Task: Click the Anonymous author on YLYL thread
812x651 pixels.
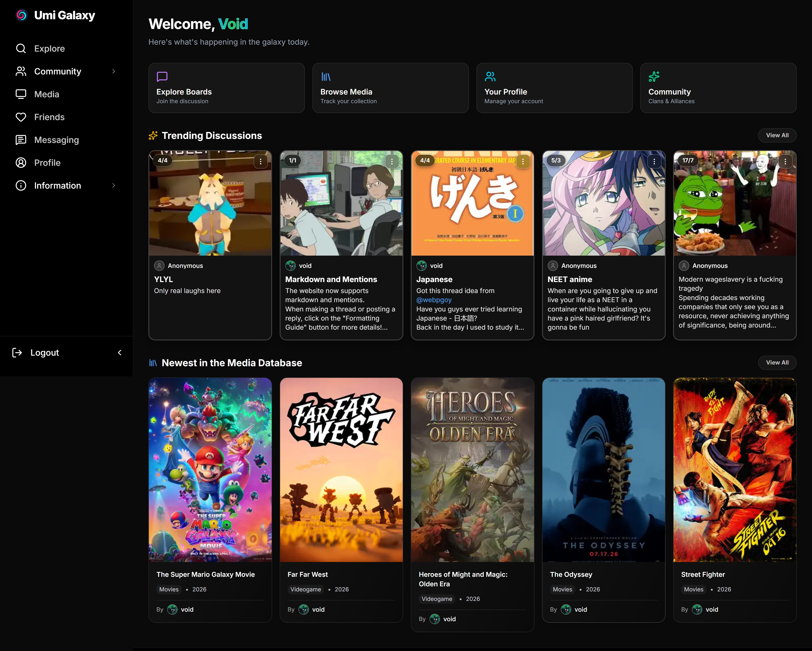Action: click(x=185, y=266)
